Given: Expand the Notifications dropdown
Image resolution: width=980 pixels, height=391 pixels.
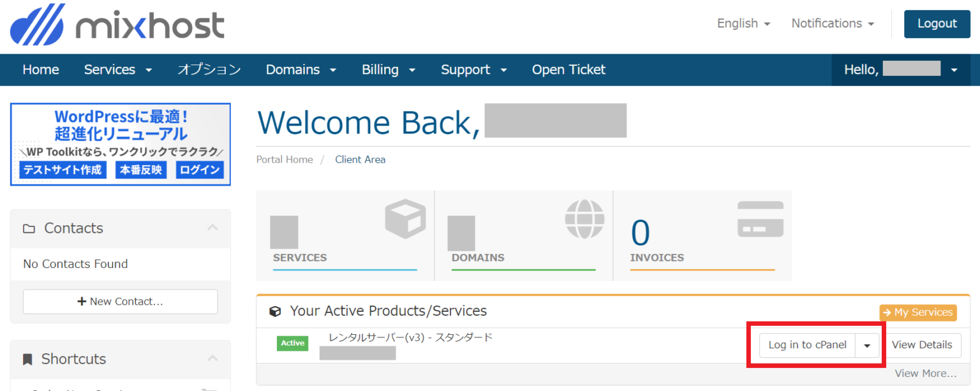Looking at the screenshot, I should click(x=833, y=24).
